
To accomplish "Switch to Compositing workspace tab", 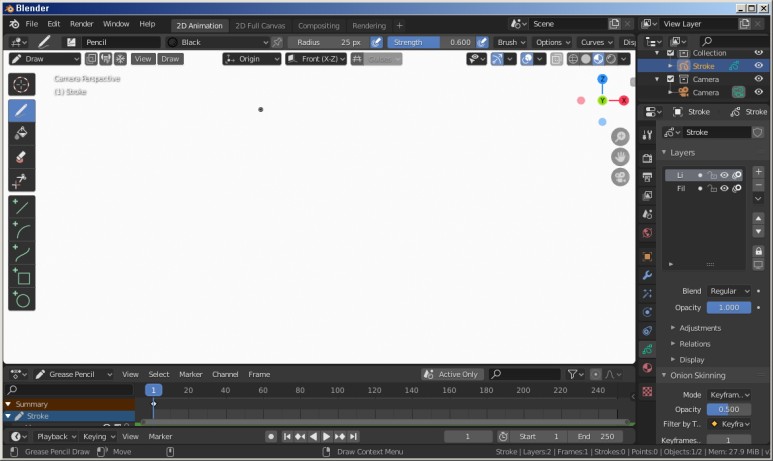I will (x=318, y=26).
